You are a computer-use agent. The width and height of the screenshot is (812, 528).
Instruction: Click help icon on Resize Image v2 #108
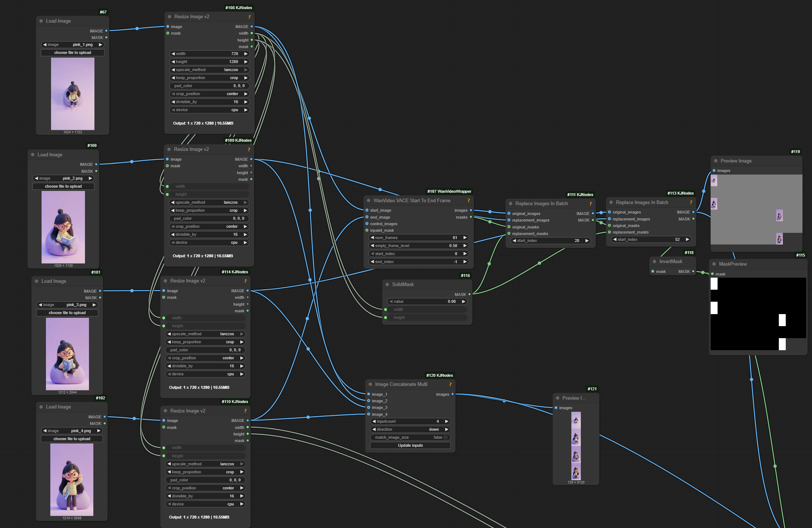249,17
